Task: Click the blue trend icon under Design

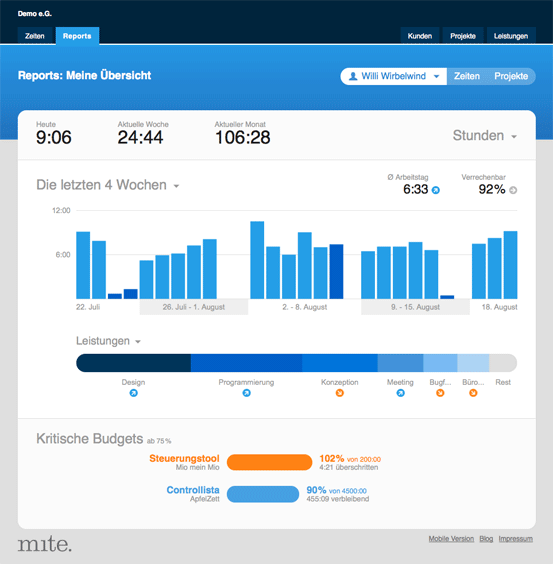Action: pos(133,393)
